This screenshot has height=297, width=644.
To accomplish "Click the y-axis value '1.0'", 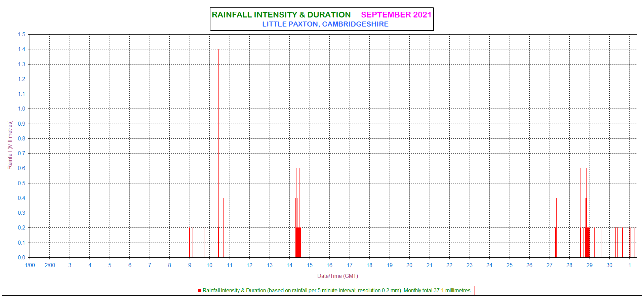I will tap(22, 109).
